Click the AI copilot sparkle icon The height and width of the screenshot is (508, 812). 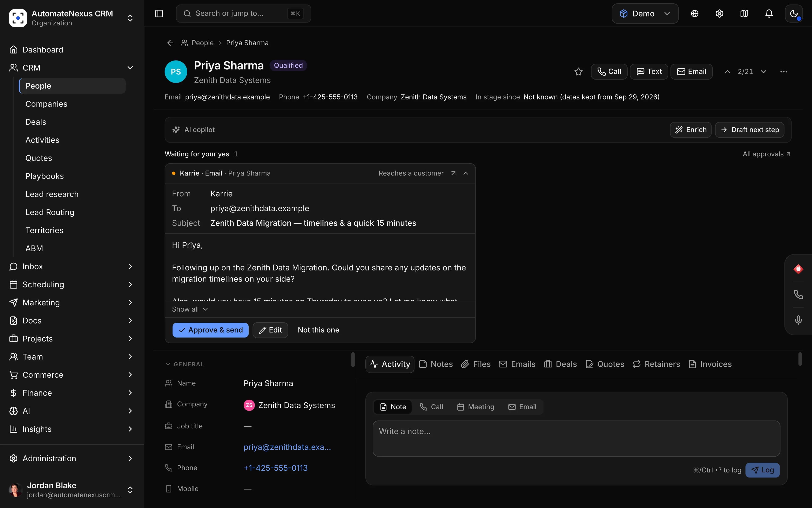pyautogui.click(x=176, y=130)
